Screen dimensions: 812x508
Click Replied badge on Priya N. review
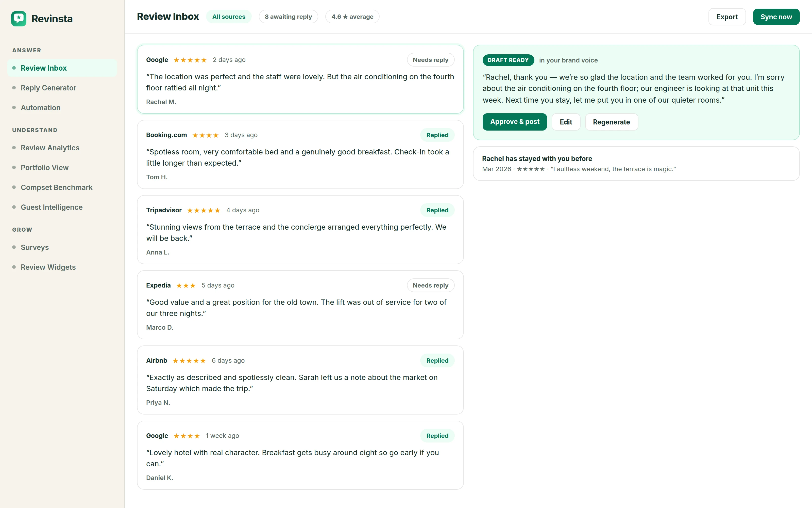(437, 360)
